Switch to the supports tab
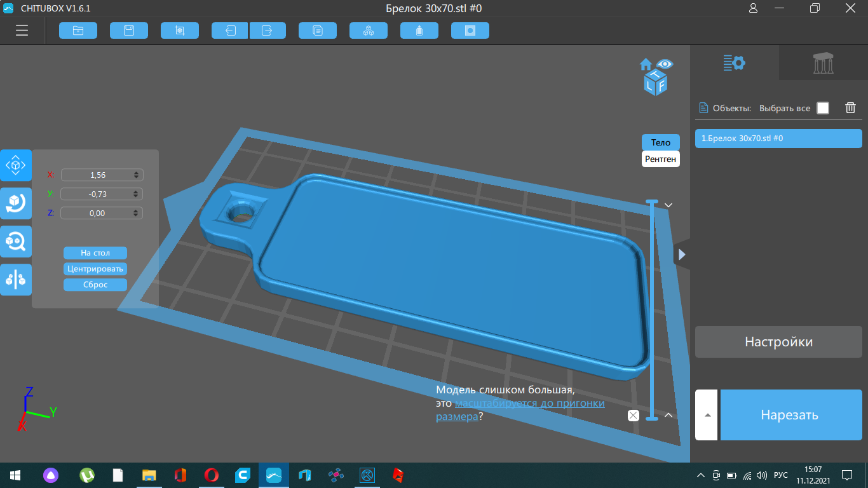868x488 pixels. [x=824, y=63]
